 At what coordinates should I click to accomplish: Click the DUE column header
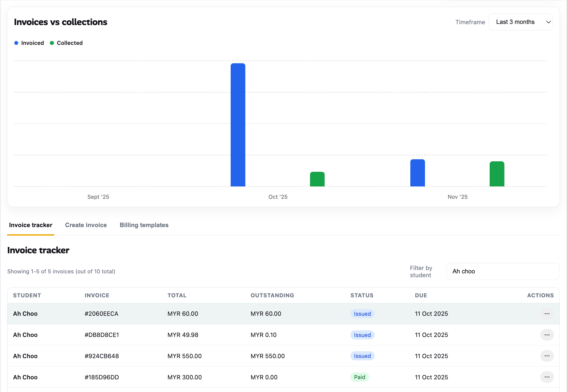pos(421,295)
